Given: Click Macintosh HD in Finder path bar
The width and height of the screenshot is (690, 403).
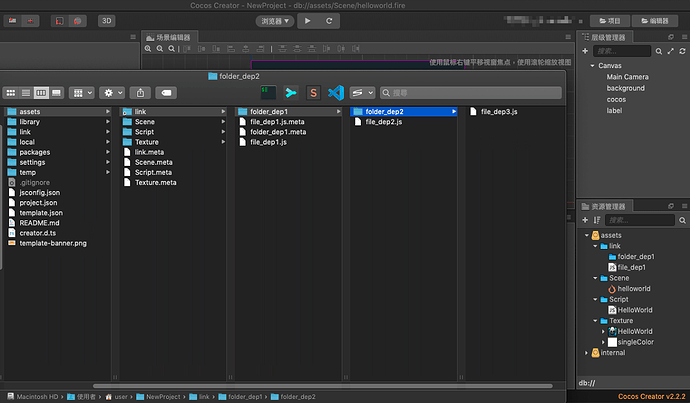Looking at the screenshot, I should pos(33,397).
